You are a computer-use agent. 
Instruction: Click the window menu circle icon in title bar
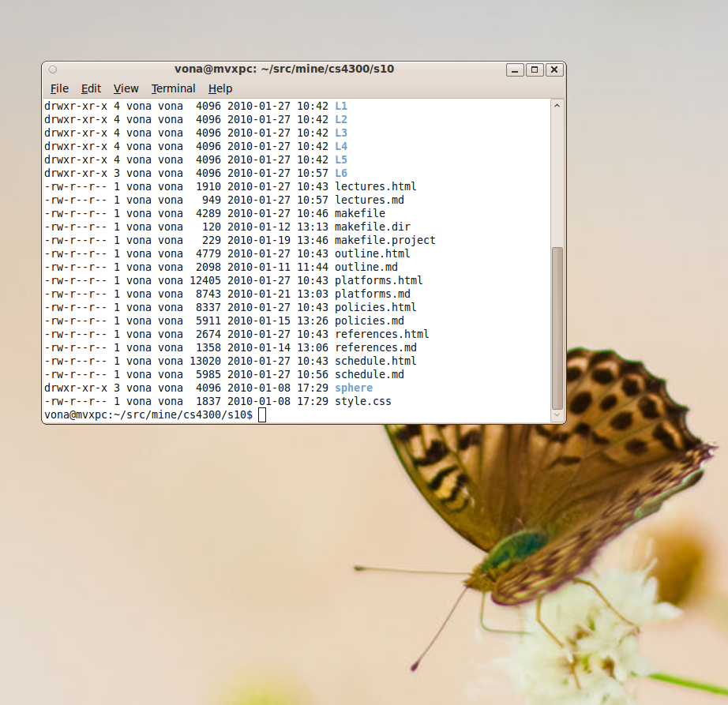(x=53, y=69)
